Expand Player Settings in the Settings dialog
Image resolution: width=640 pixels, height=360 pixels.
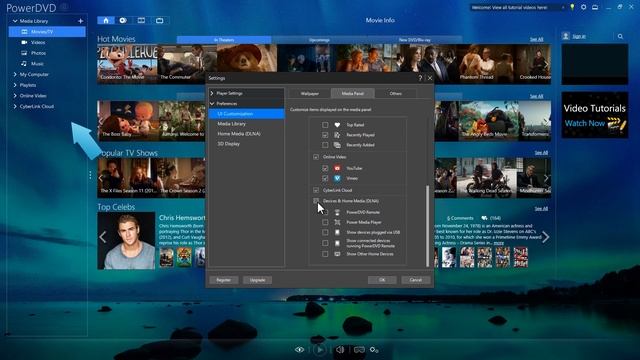pyautogui.click(x=212, y=93)
